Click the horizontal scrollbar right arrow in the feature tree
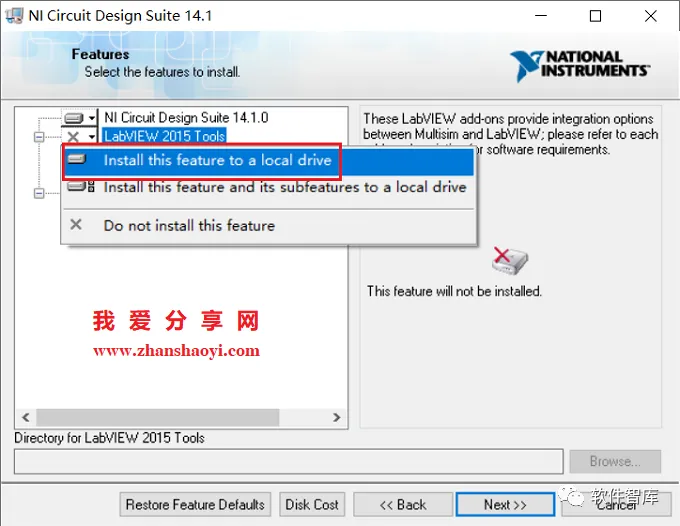Viewport: 680px width, 526px height. (x=337, y=417)
